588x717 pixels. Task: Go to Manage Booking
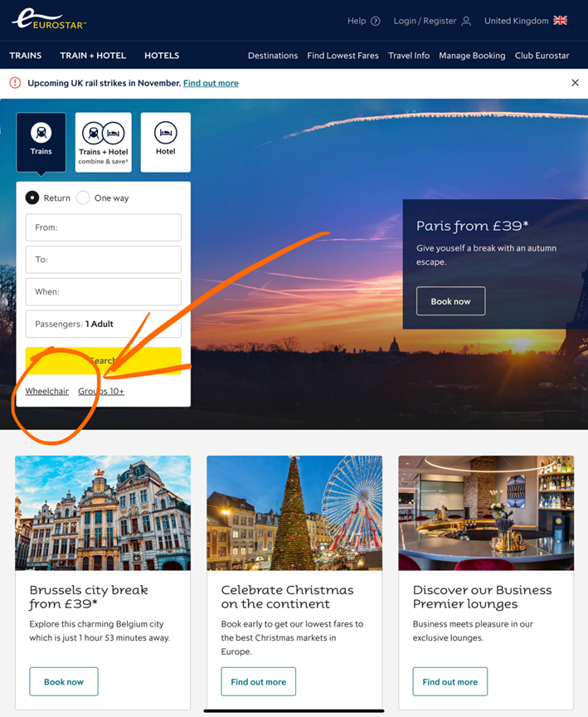472,56
